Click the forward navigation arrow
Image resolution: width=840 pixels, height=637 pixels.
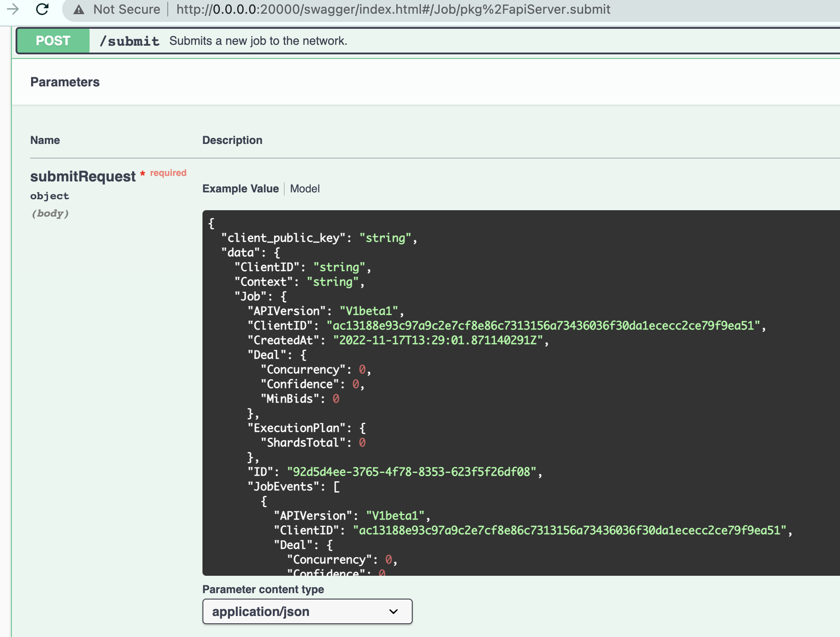pyautogui.click(x=13, y=10)
